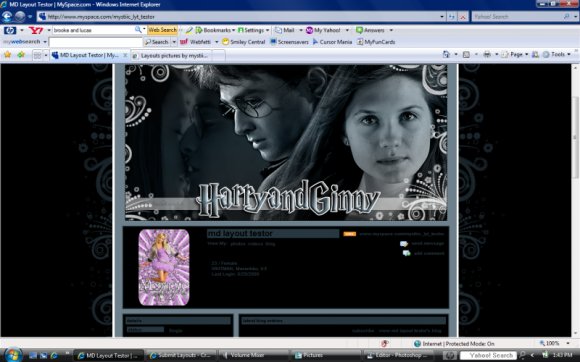The height and width of the screenshot is (362, 580).
Task: Click the add comment bubble icon
Action: (x=407, y=253)
